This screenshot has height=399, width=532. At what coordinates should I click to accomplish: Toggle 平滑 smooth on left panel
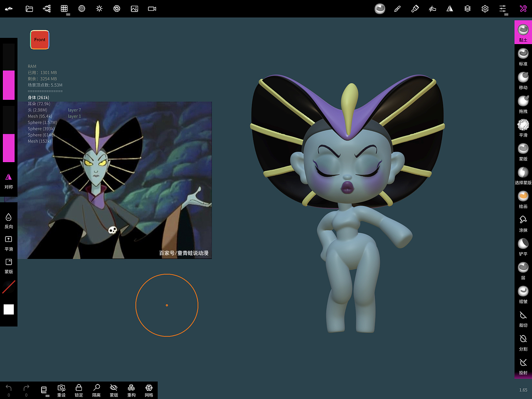(9, 244)
